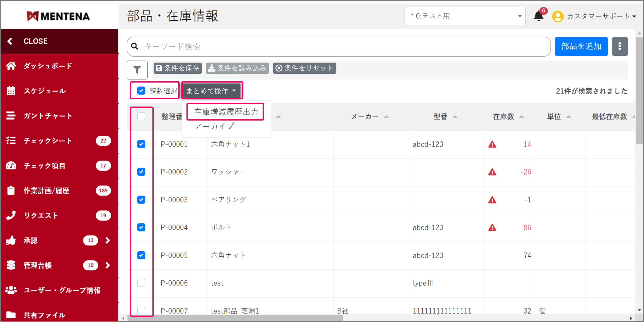
Task: Open notifications bell icon
Action: (x=539, y=16)
